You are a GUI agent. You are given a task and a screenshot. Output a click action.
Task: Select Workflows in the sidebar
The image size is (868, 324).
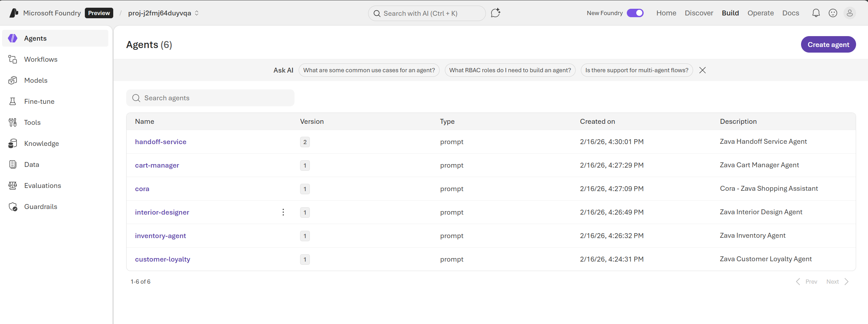[55, 59]
